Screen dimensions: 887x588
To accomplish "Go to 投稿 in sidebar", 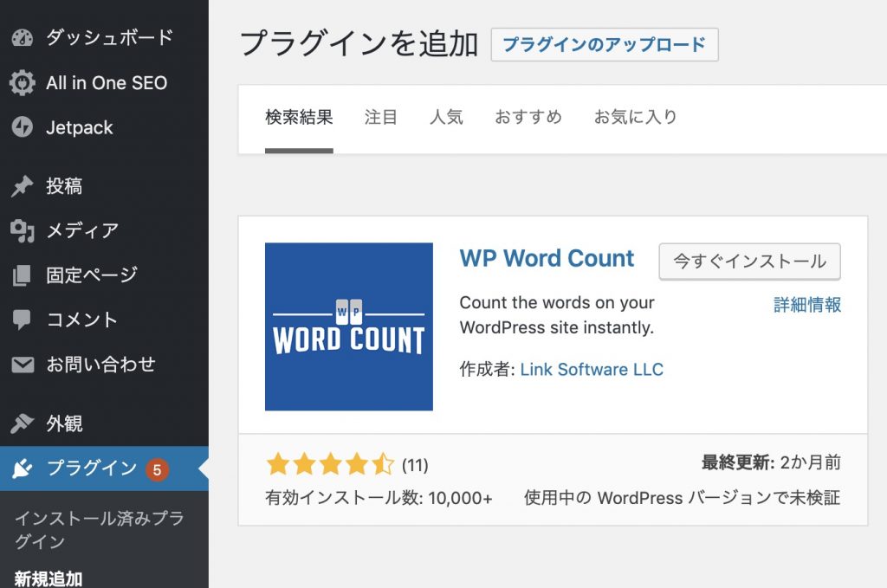I will 104,186.
